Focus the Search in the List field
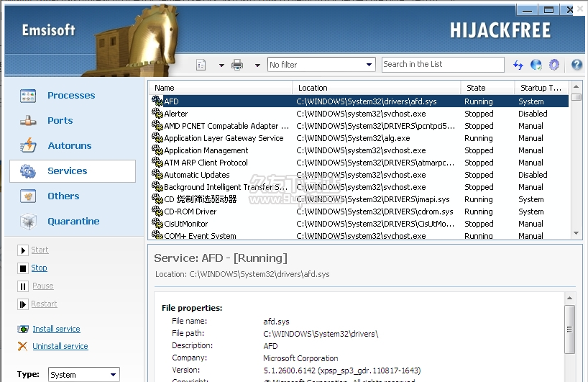This screenshot has width=588, height=382. coord(443,65)
